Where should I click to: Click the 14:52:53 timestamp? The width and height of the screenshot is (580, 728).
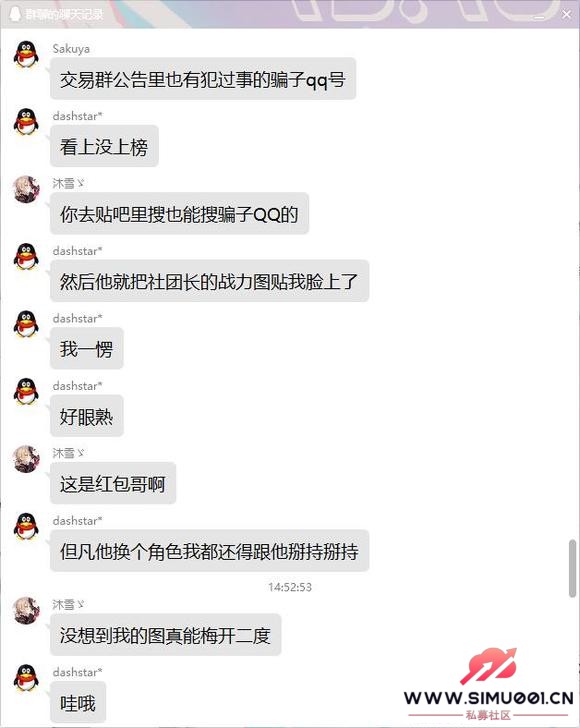coord(290,587)
